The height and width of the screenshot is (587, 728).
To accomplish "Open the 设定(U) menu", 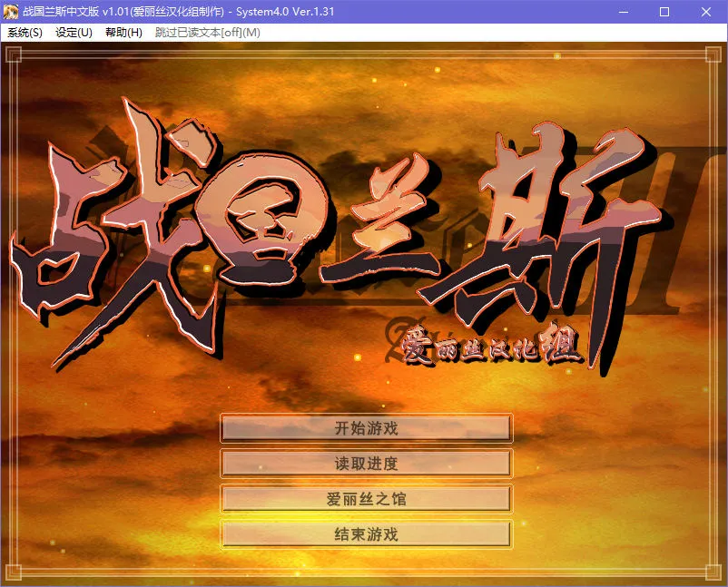I will coord(74,33).
